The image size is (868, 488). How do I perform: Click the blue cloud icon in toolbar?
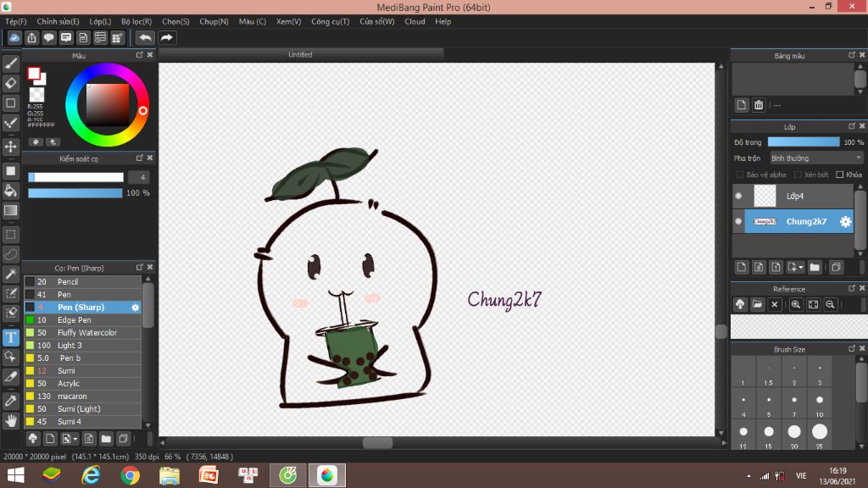click(x=14, y=37)
